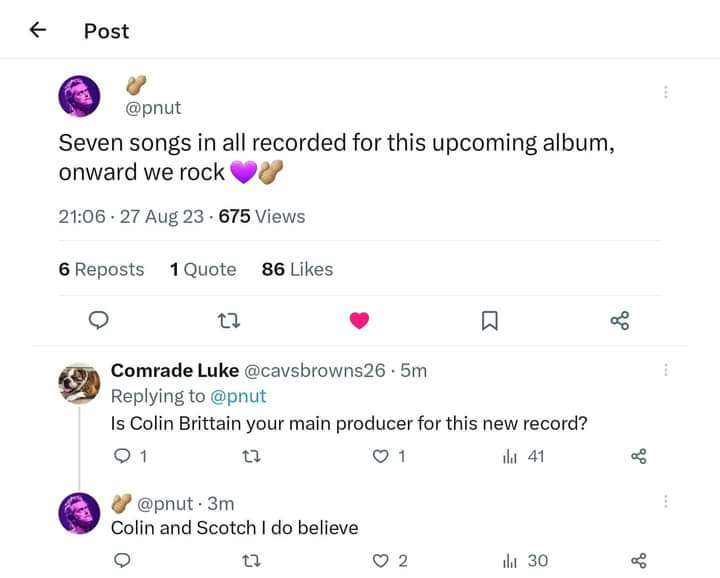
Task: Share the main post
Action: coord(620,320)
